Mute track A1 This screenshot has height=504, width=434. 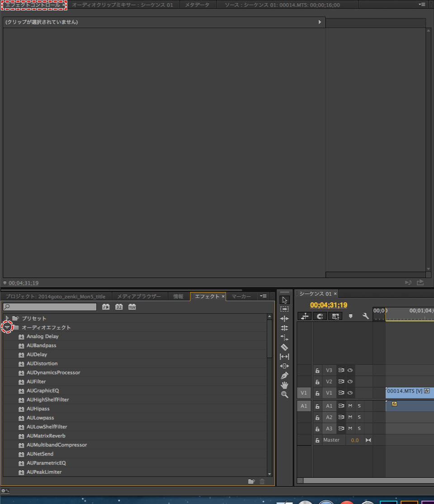tap(350, 406)
